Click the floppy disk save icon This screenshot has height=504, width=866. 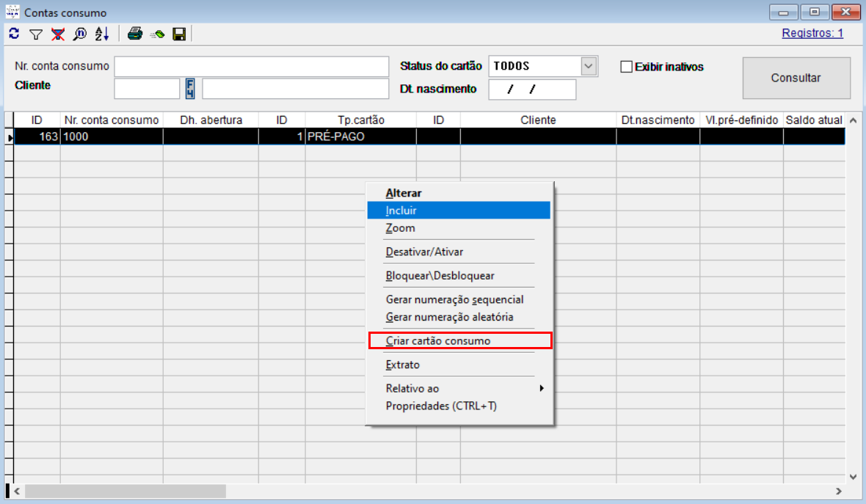click(x=178, y=34)
